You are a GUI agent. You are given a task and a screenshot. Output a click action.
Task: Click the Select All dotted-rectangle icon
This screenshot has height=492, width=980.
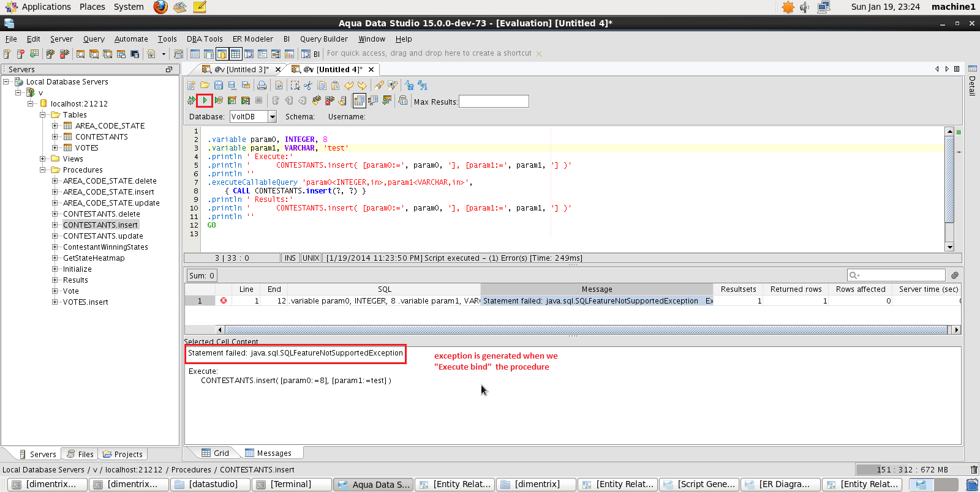click(295, 86)
